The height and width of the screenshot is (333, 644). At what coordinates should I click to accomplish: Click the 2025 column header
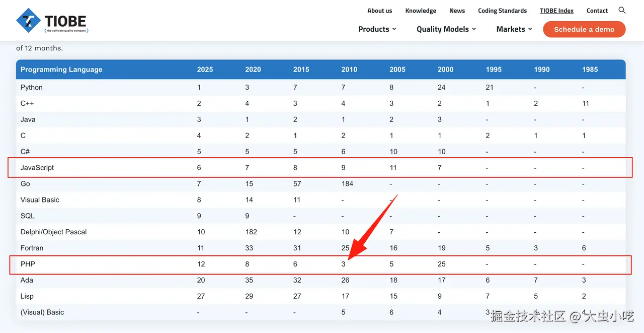[x=205, y=70]
